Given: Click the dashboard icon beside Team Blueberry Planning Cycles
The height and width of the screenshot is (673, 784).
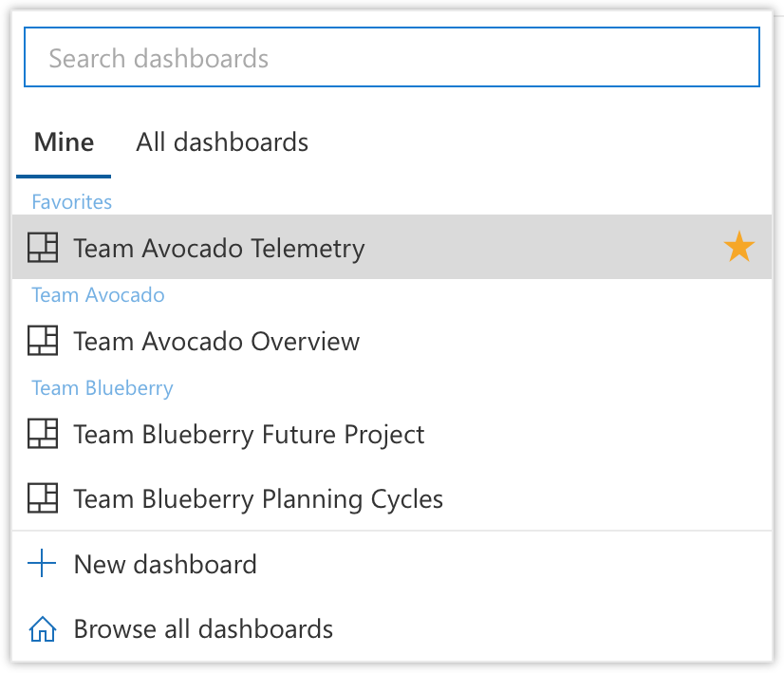Looking at the screenshot, I should coord(43,498).
